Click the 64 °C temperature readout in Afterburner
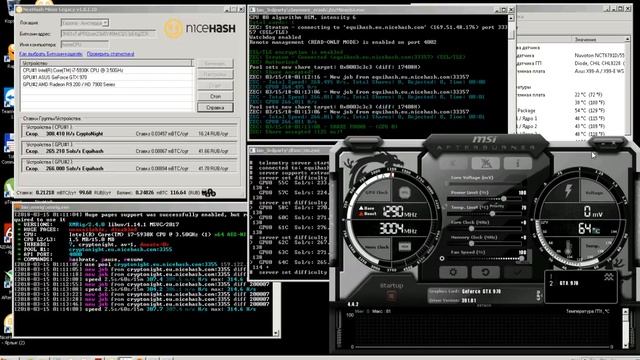The image size is (640, 360). click(x=588, y=228)
